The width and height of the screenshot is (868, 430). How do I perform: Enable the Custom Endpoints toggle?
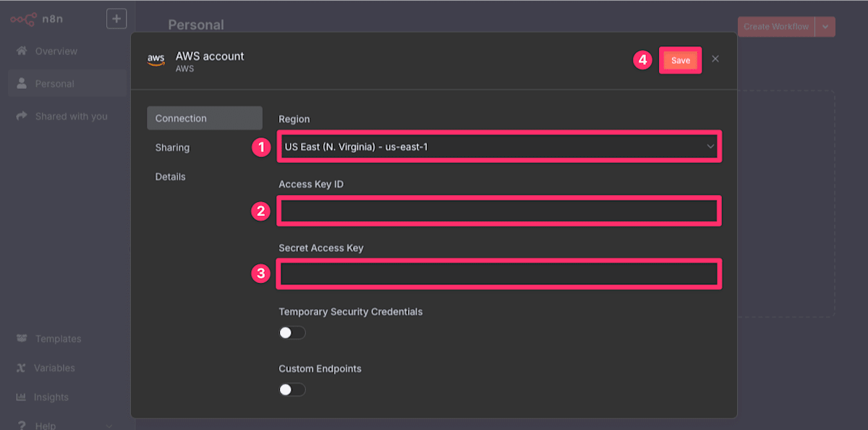[292, 389]
